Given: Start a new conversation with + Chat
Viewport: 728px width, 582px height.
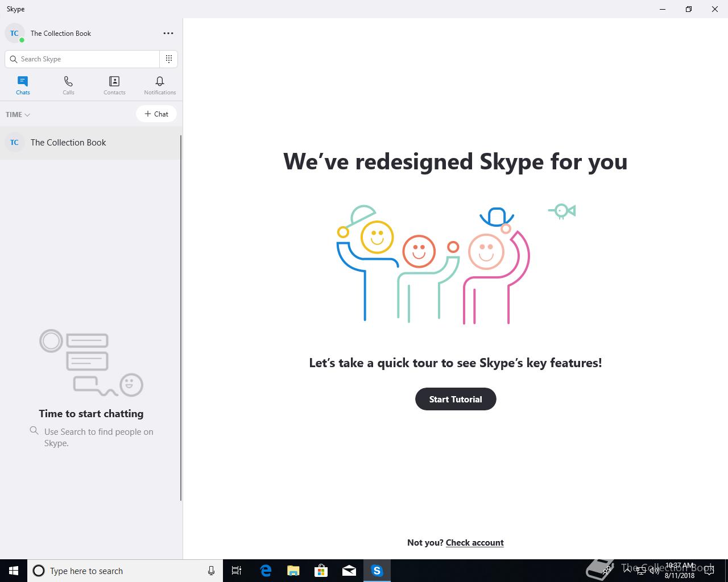Looking at the screenshot, I should pyautogui.click(x=156, y=114).
